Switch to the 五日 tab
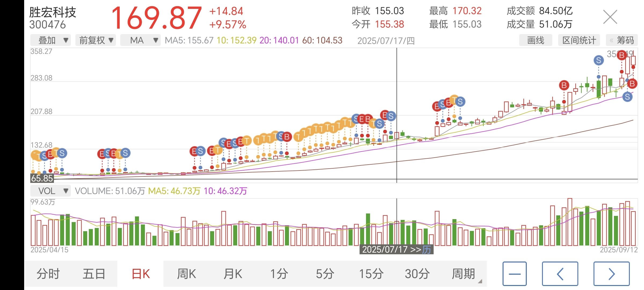644x290 pixels. point(94,274)
